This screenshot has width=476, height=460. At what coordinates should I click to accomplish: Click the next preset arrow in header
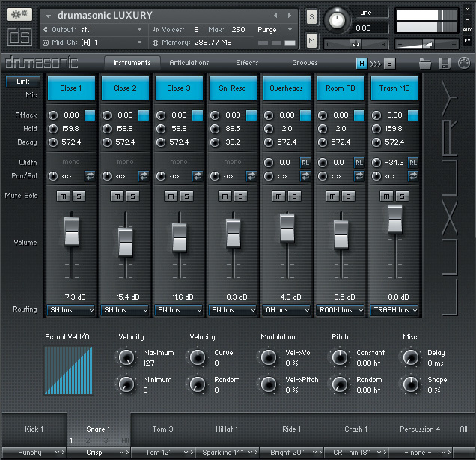tap(290, 15)
